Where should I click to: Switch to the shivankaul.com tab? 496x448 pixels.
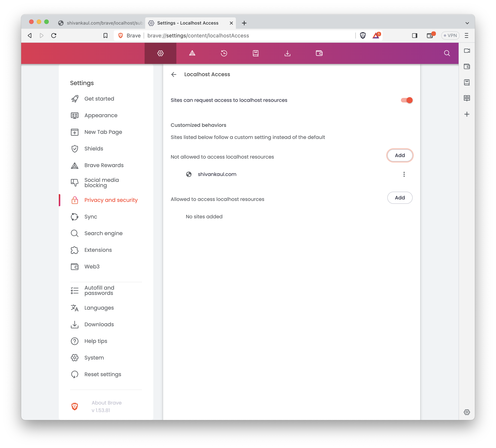[x=101, y=23]
